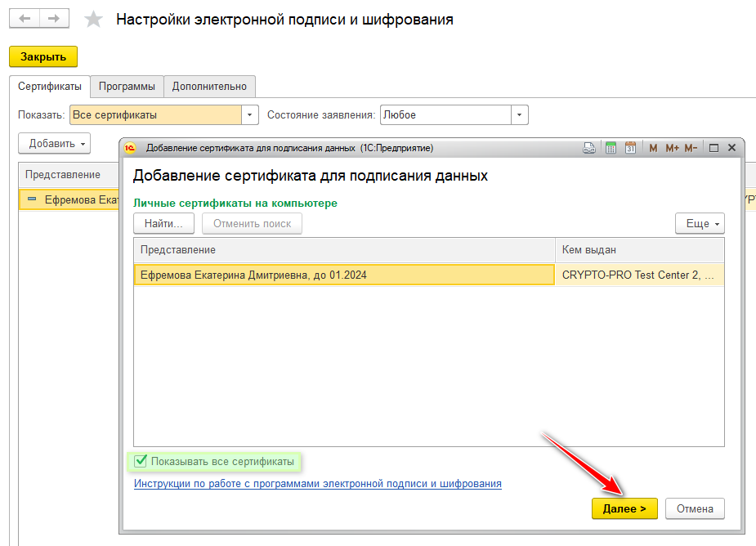Open the calendar icon in title bar
This screenshot has height=546, width=756.
[630, 148]
